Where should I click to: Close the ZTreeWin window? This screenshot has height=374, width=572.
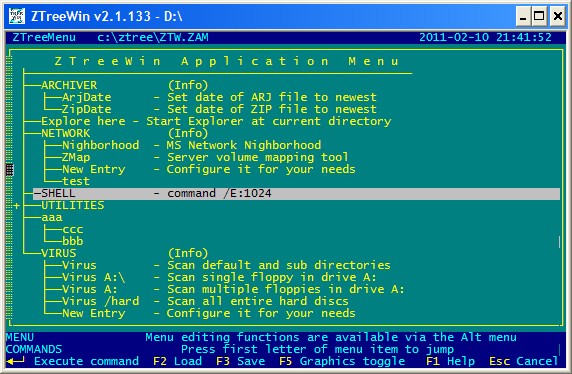(558, 16)
